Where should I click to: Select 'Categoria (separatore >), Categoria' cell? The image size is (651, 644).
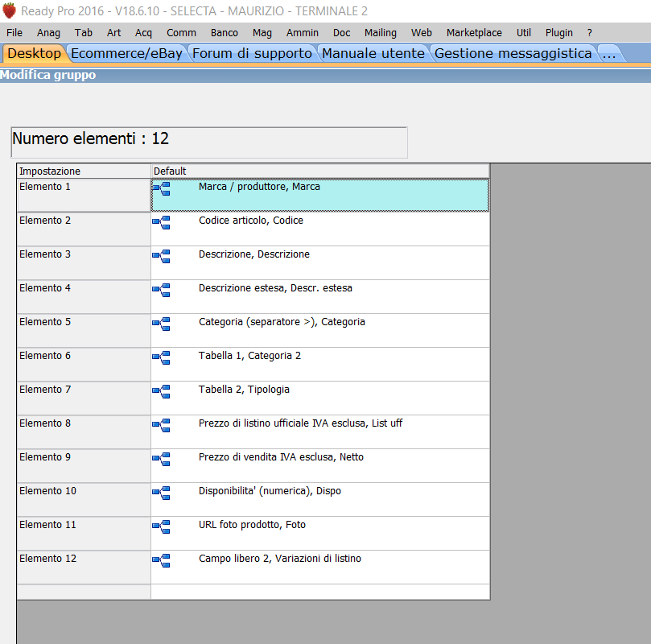pyautogui.click(x=320, y=331)
